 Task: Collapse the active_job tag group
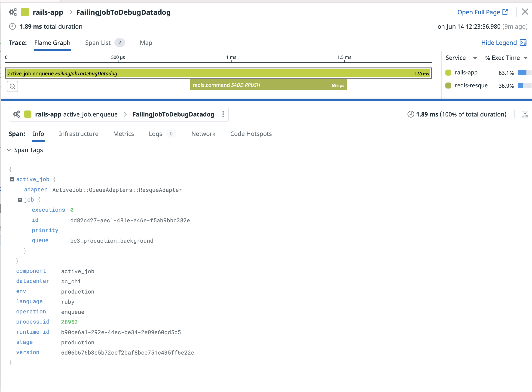click(12, 179)
